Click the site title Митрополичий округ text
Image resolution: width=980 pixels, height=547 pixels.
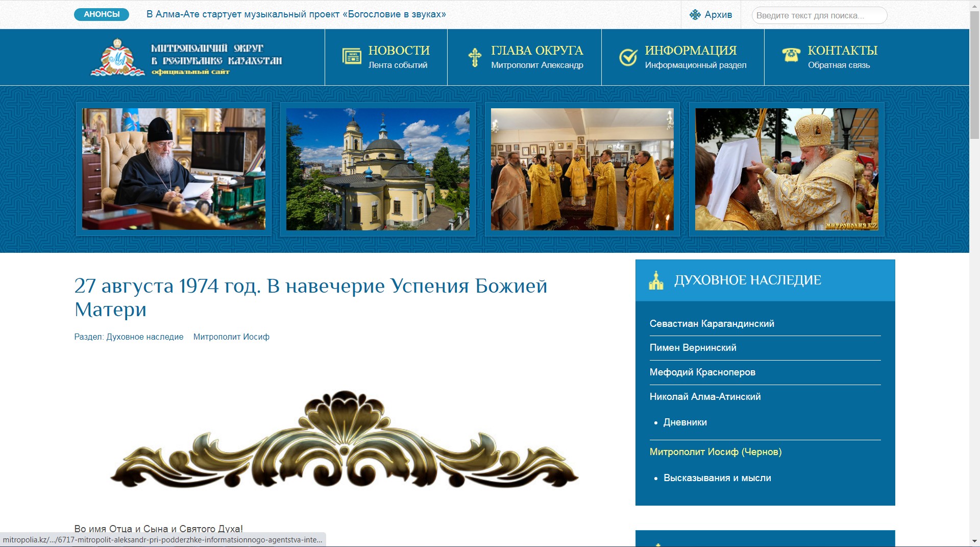tap(216, 55)
